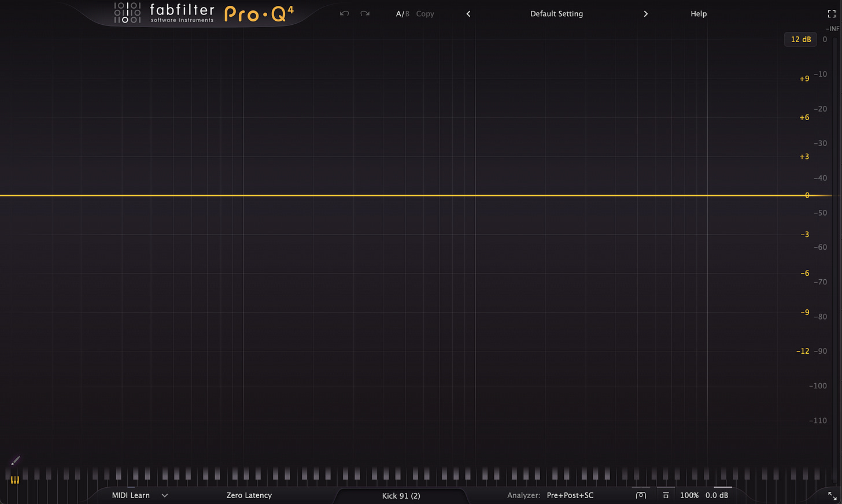Click the Redo arrow icon

point(365,13)
